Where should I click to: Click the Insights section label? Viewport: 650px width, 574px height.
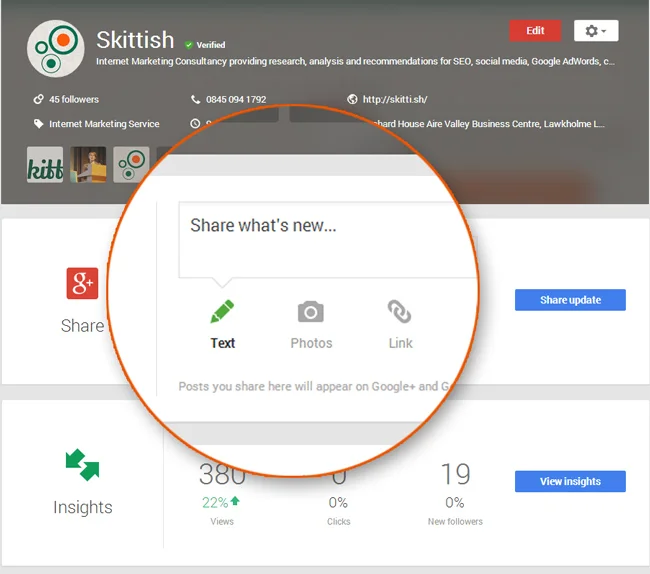point(83,507)
